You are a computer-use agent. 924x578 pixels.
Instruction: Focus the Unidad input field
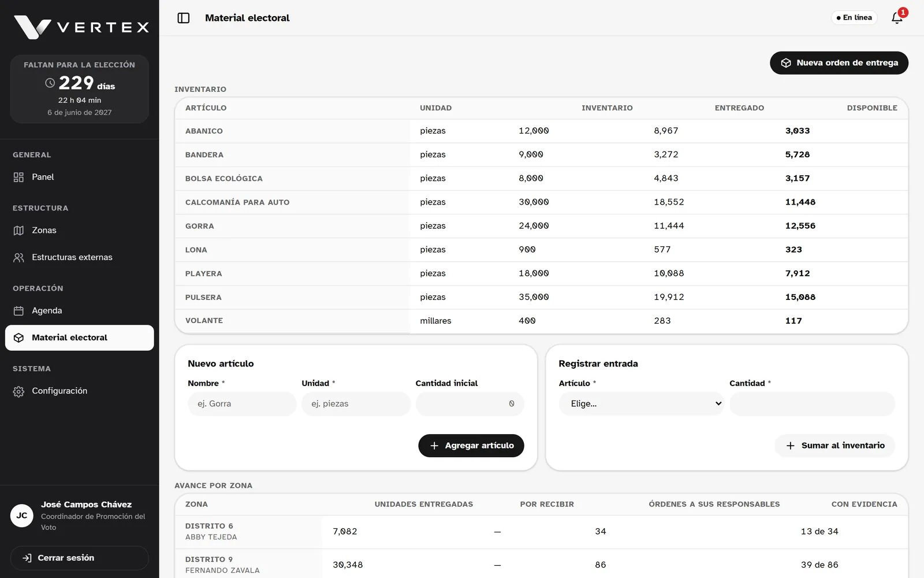(x=356, y=403)
